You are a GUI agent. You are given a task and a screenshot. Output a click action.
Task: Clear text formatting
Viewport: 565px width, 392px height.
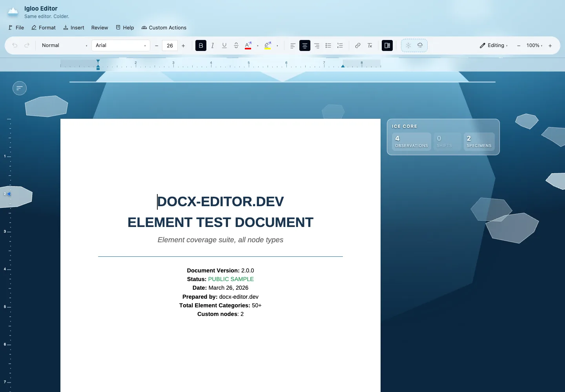pos(370,45)
